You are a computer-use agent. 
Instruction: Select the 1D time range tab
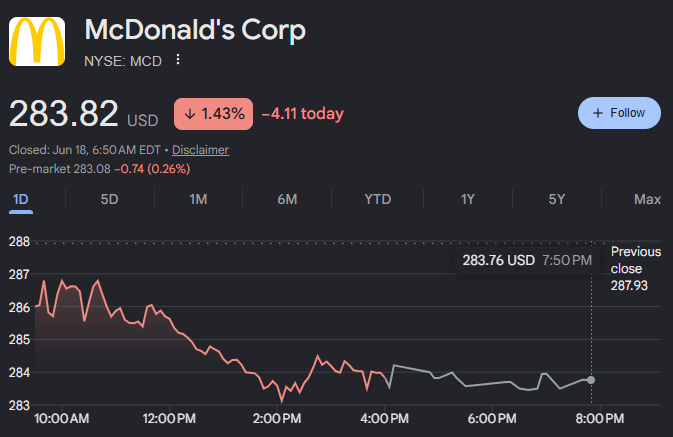pos(21,200)
